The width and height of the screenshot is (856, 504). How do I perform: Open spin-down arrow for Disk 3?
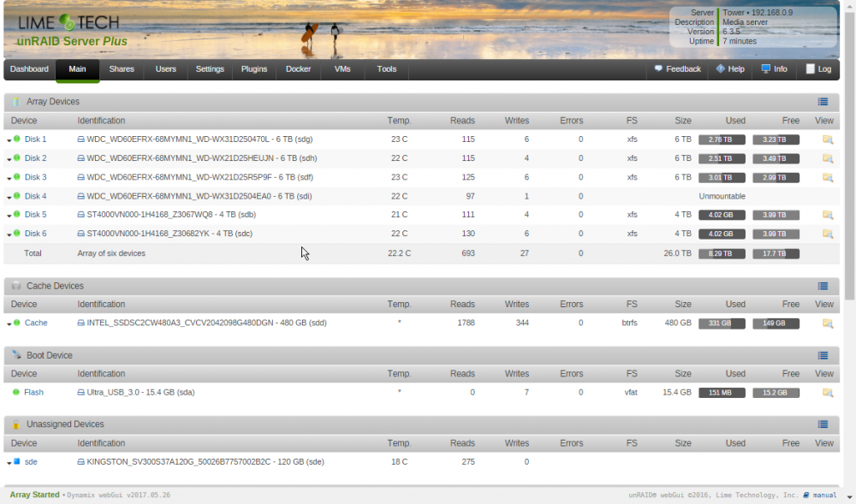(9, 178)
